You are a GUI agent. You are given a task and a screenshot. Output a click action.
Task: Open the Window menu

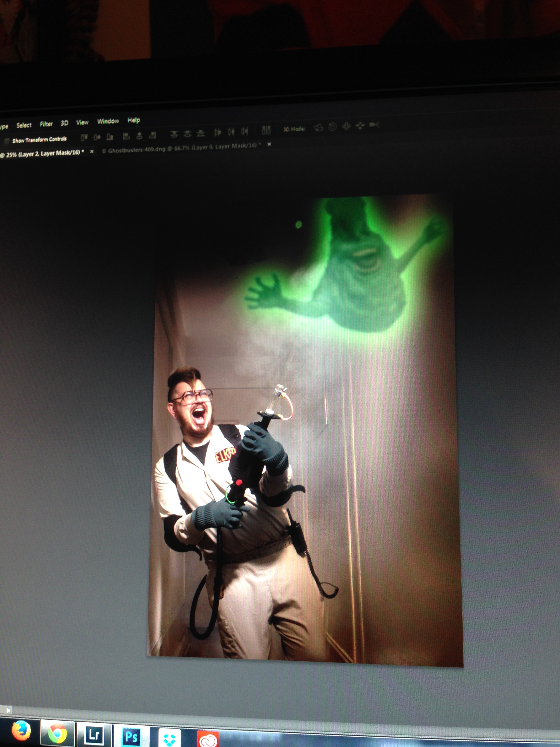tap(108, 121)
